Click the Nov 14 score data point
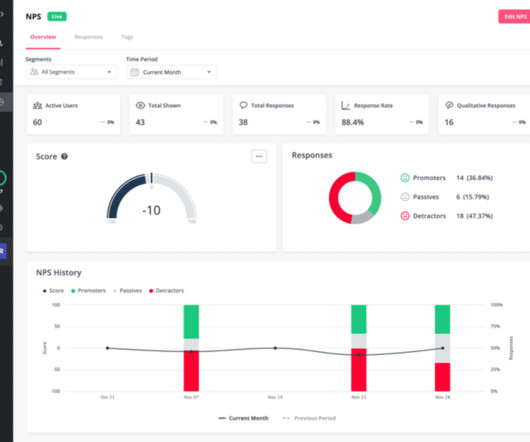The image size is (530, 442). [275, 348]
